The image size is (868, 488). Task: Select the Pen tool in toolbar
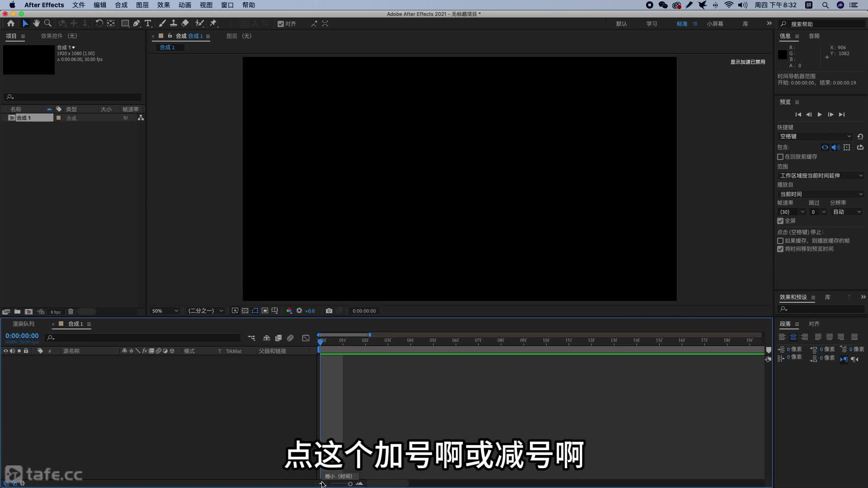pos(137,23)
